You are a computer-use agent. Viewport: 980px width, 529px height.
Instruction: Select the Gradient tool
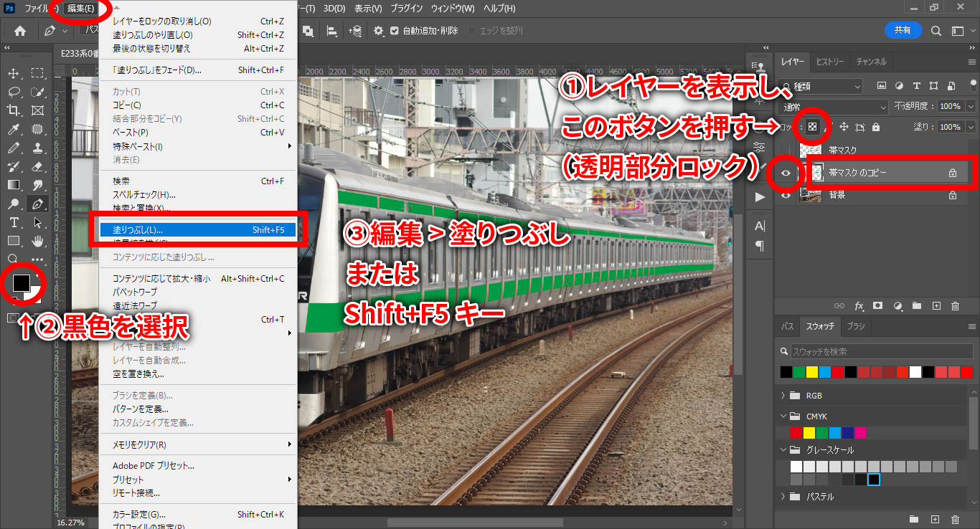click(x=14, y=185)
